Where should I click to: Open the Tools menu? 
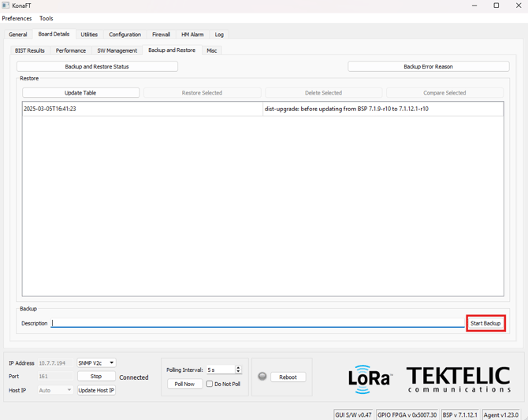(46, 18)
